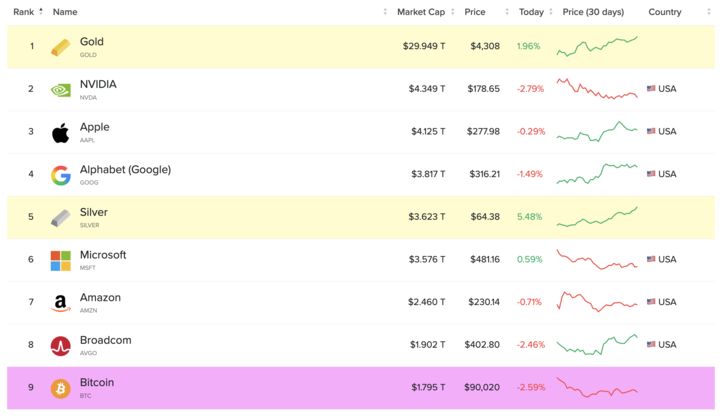Image resolution: width=720 pixels, height=418 pixels.
Task: Click the Bitcoin logo icon
Action: (61, 389)
